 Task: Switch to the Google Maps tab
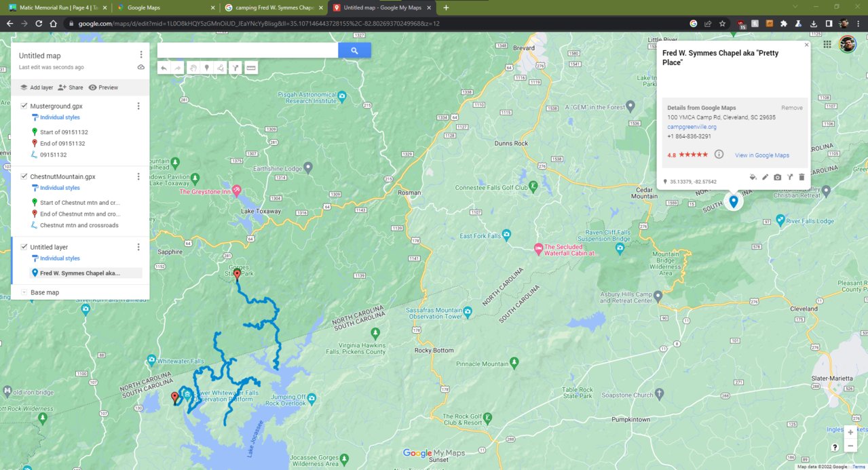point(165,7)
